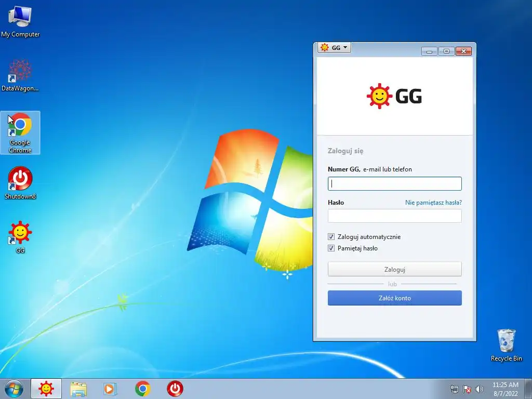Click the Show Desktop strip
The width and height of the screenshot is (532, 399).
[528, 389]
